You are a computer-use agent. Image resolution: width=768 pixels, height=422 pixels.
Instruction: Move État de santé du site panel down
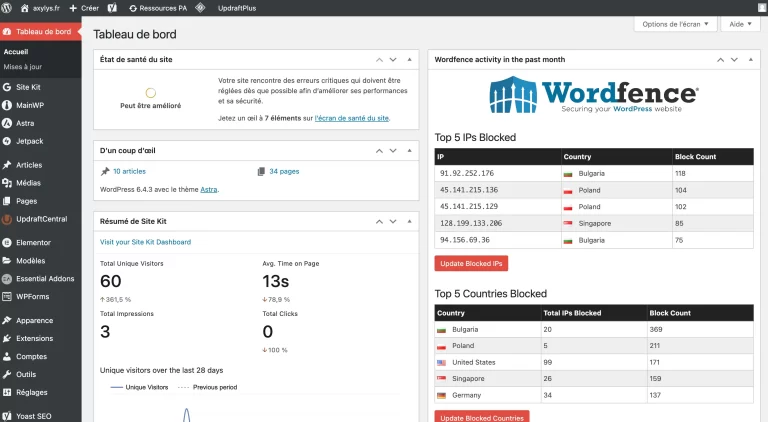coord(393,60)
